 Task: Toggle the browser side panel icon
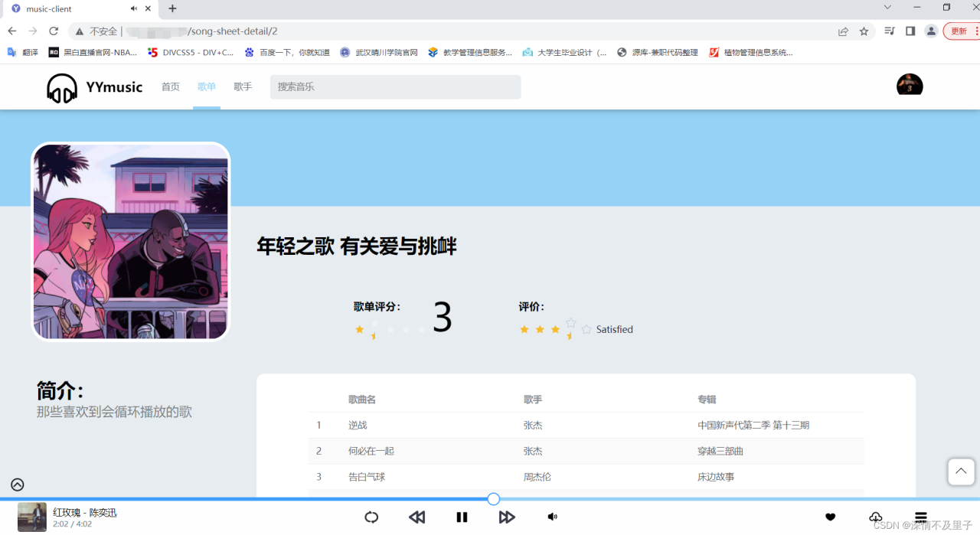click(910, 31)
